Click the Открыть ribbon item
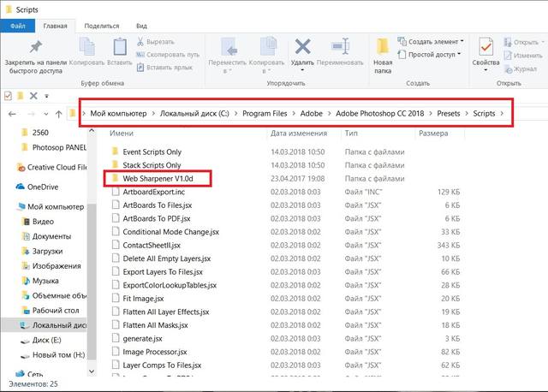The width and height of the screenshot is (548, 392). 524,42
